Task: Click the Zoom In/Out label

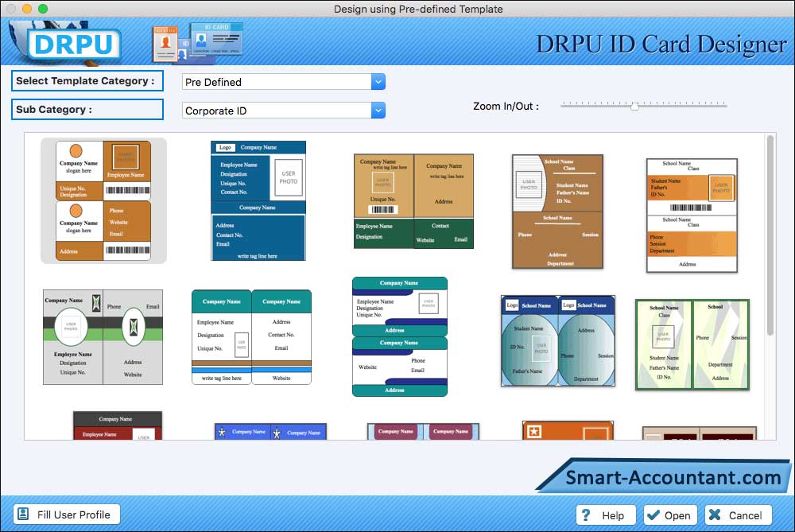Action: 506,106
